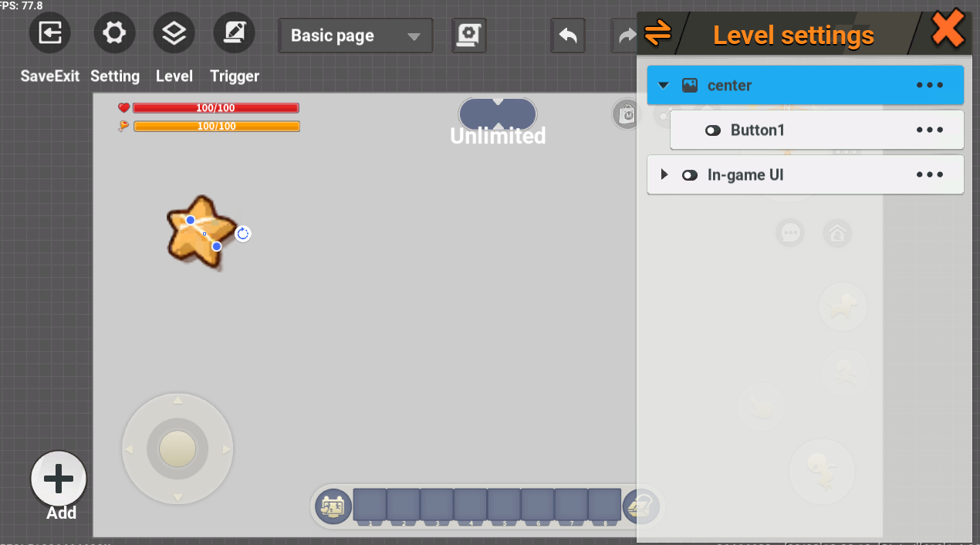Open the Level layers icon
This screenshot has height=545, width=980.
174,34
